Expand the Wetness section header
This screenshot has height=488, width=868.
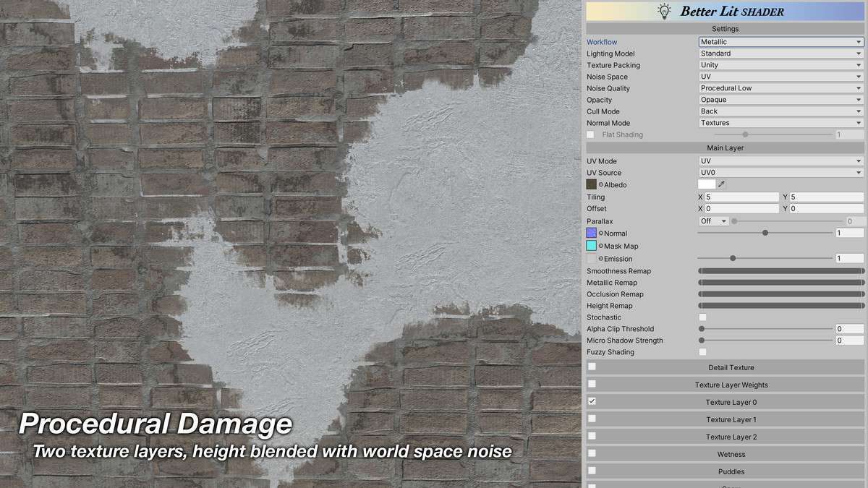(x=726, y=454)
